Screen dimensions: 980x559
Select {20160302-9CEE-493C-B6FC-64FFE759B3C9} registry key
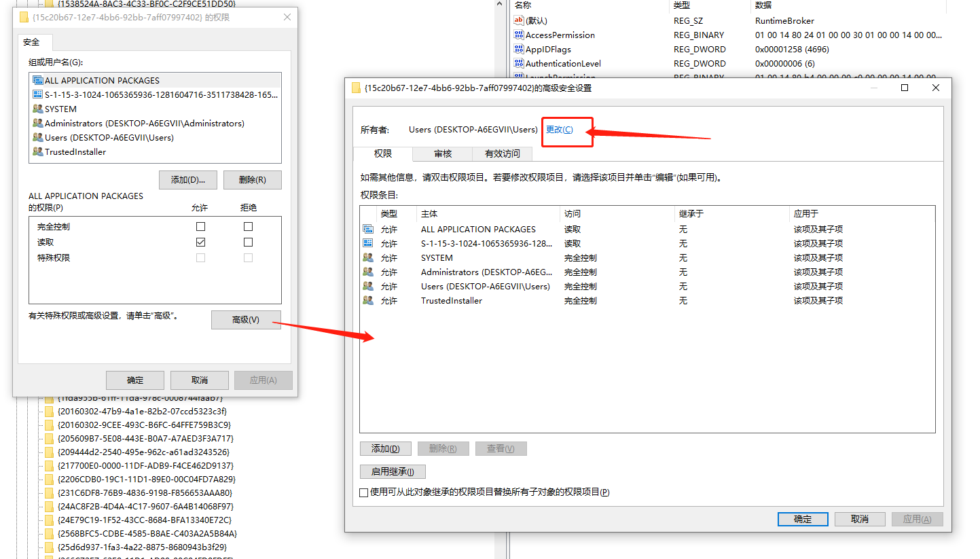coord(144,425)
